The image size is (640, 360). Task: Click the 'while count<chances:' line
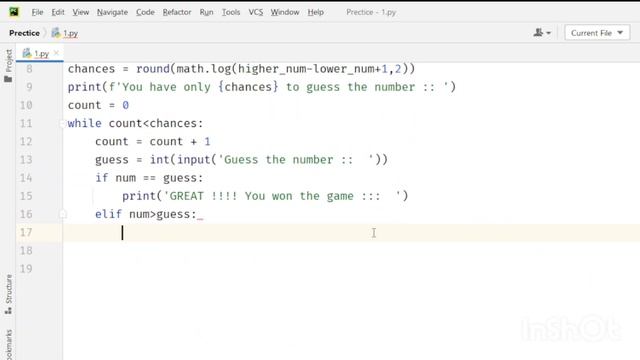135,123
